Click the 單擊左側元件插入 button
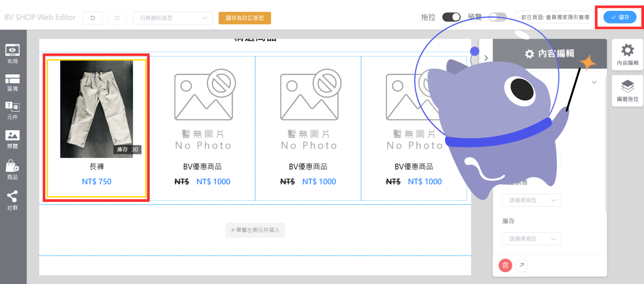Screen dimensions: 644x284 (255, 230)
